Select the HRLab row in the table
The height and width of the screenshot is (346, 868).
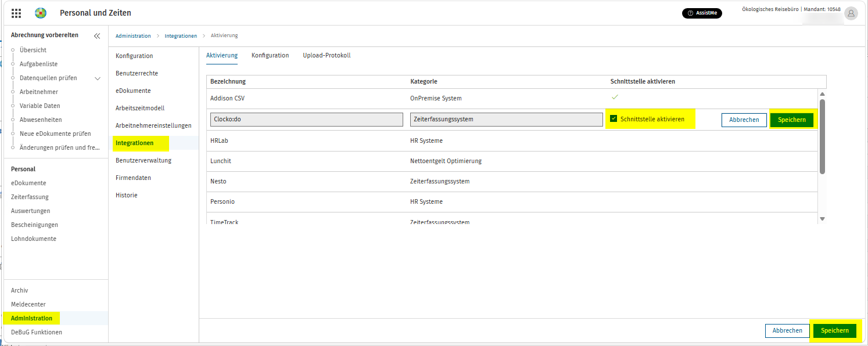point(512,141)
